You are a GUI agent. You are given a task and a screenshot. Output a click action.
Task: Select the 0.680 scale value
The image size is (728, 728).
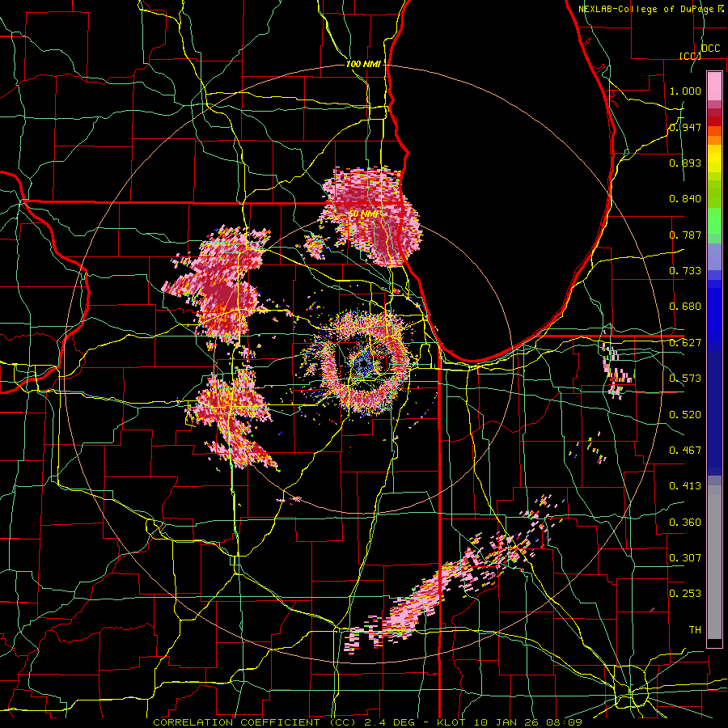point(685,307)
